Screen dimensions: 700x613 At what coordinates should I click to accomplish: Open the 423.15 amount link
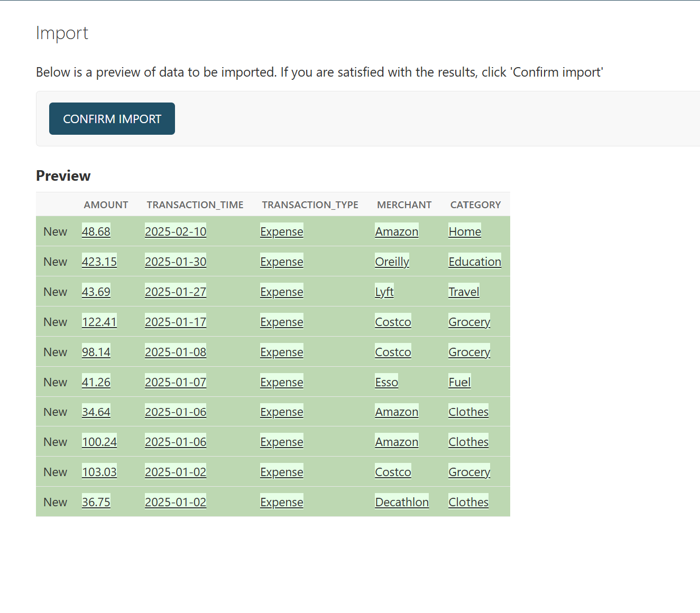coord(99,262)
